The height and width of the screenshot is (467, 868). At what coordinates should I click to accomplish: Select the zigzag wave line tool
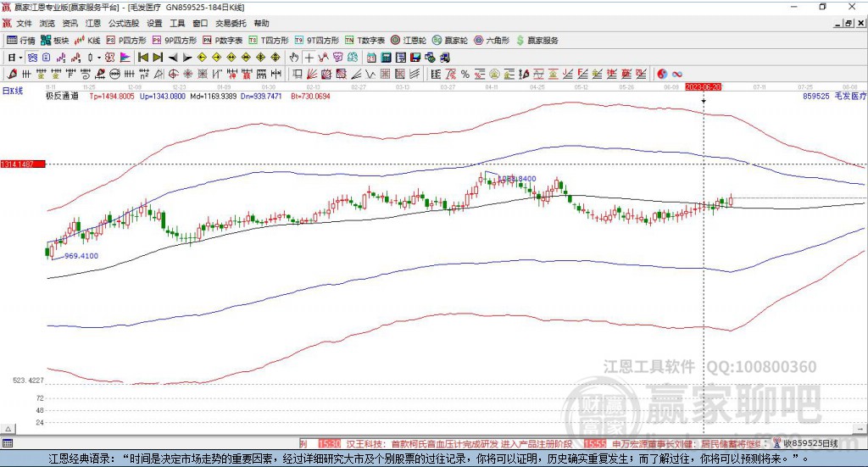point(370,74)
